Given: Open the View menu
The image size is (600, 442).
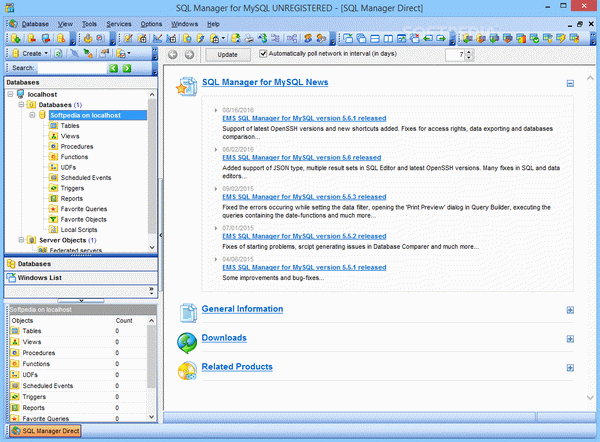Looking at the screenshot, I should tap(65, 24).
